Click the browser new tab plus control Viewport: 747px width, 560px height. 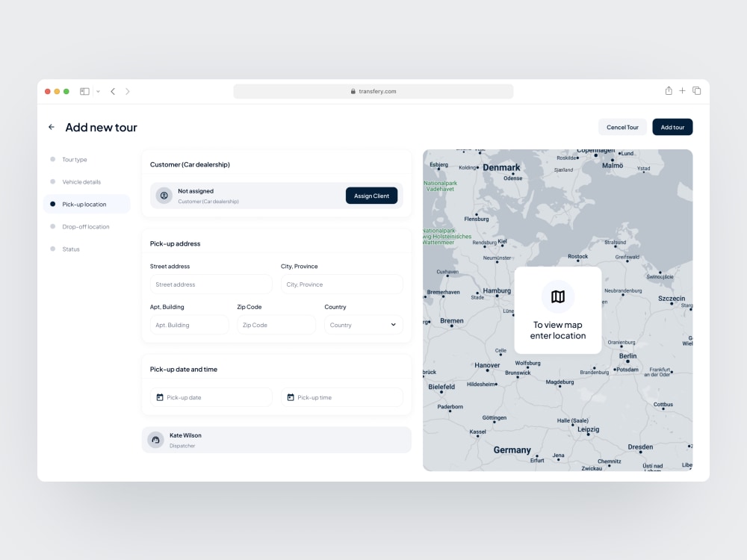(x=682, y=90)
